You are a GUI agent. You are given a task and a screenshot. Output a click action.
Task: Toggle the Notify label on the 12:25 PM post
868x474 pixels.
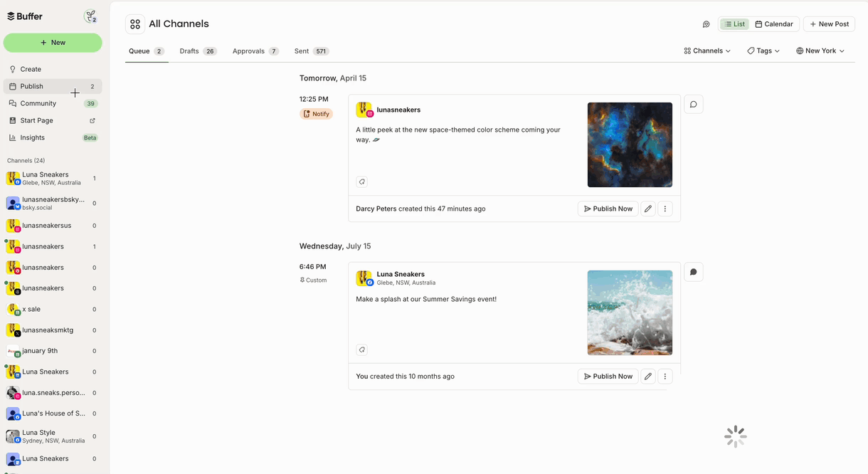point(316,113)
